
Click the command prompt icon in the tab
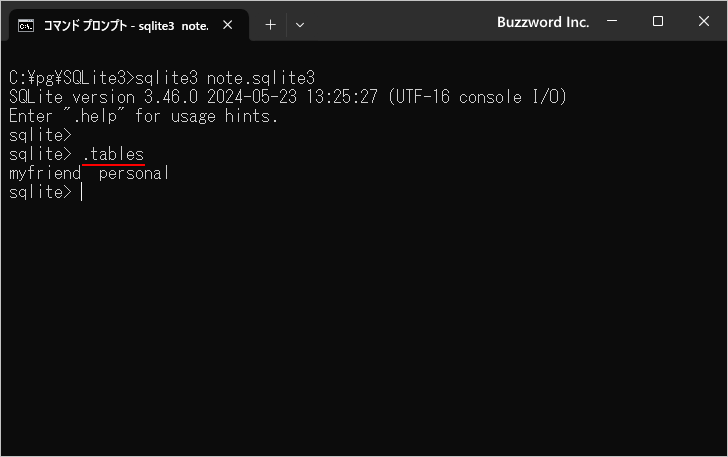point(26,25)
